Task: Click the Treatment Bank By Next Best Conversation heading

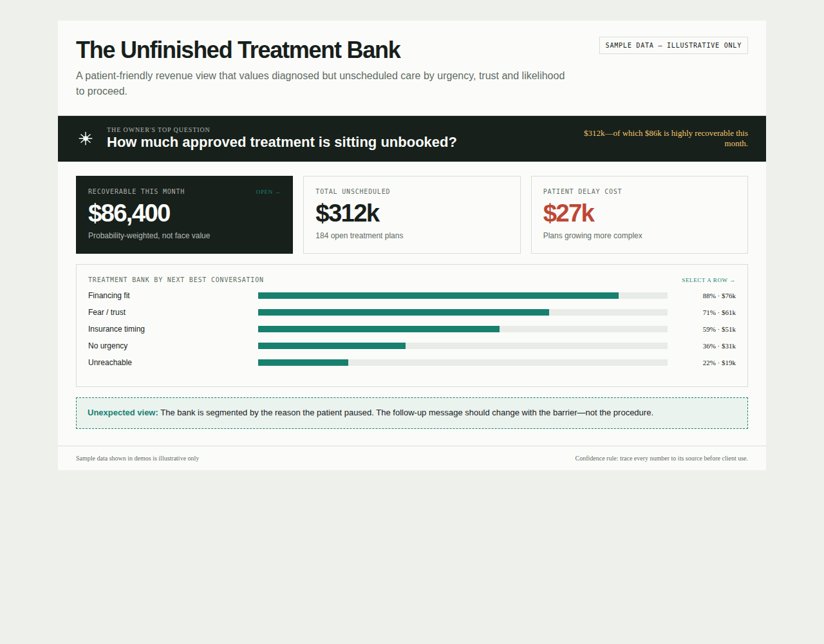Action: tap(176, 280)
